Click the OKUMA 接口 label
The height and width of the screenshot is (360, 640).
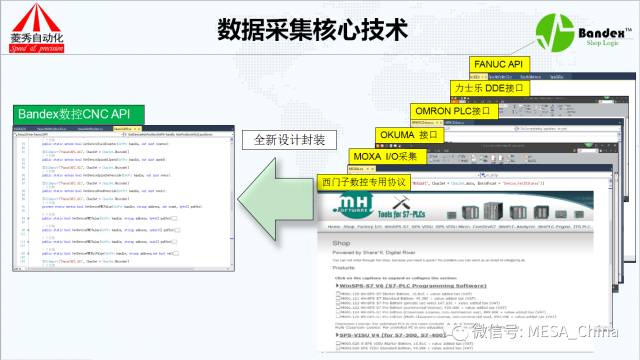(409, 135)
